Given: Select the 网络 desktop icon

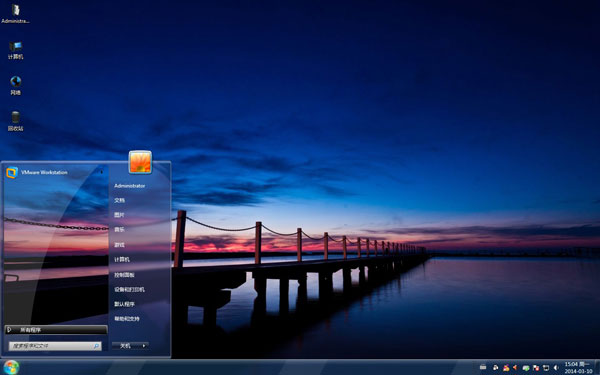Looking at the screenshot, I should pyautogui.click(x=15, y=85).
